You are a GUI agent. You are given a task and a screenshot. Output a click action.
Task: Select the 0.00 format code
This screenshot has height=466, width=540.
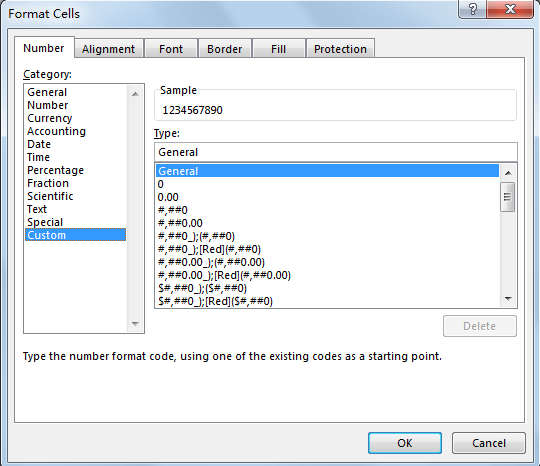click(x=168, y=197)
